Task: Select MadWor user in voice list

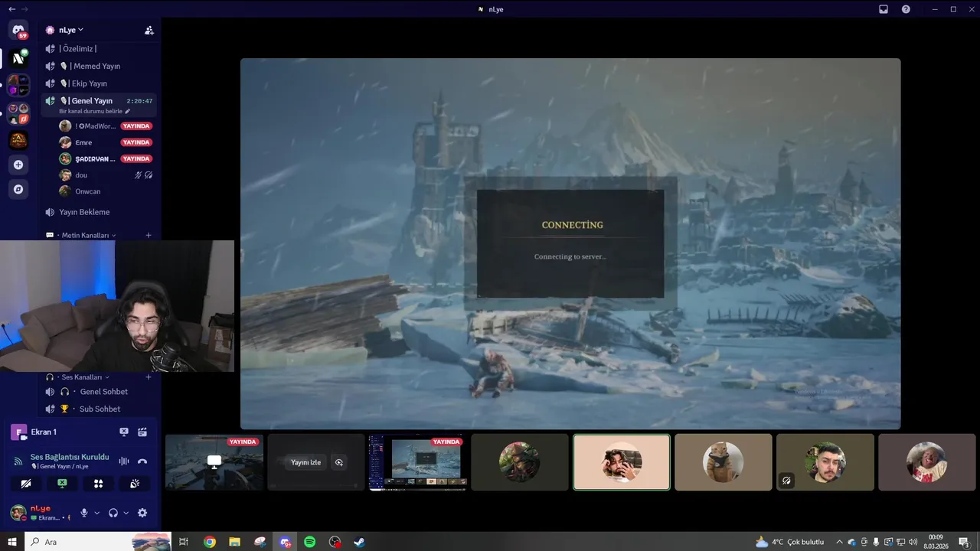Action: [x=106, y=126]
